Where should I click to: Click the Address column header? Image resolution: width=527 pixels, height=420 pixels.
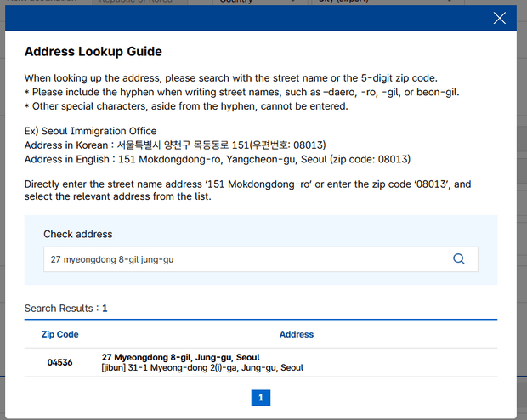[297, 334]
